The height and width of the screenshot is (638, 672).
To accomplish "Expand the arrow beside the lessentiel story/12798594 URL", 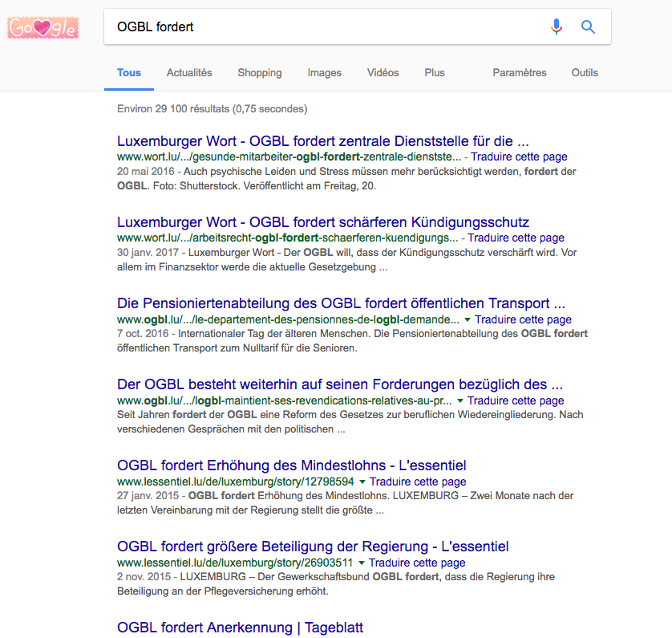I will click(362, 482).
